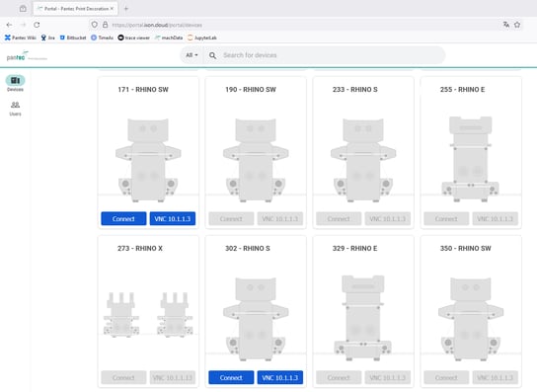Viewport: 537px width, 392px height.
Task: Select the 273 - RHINO X machine image
Action: click(148, 315)
